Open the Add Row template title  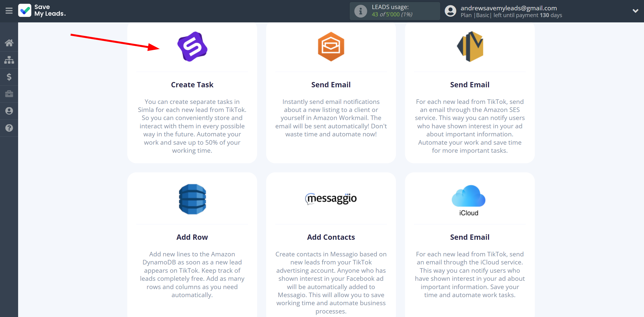[x=192, y=237]
